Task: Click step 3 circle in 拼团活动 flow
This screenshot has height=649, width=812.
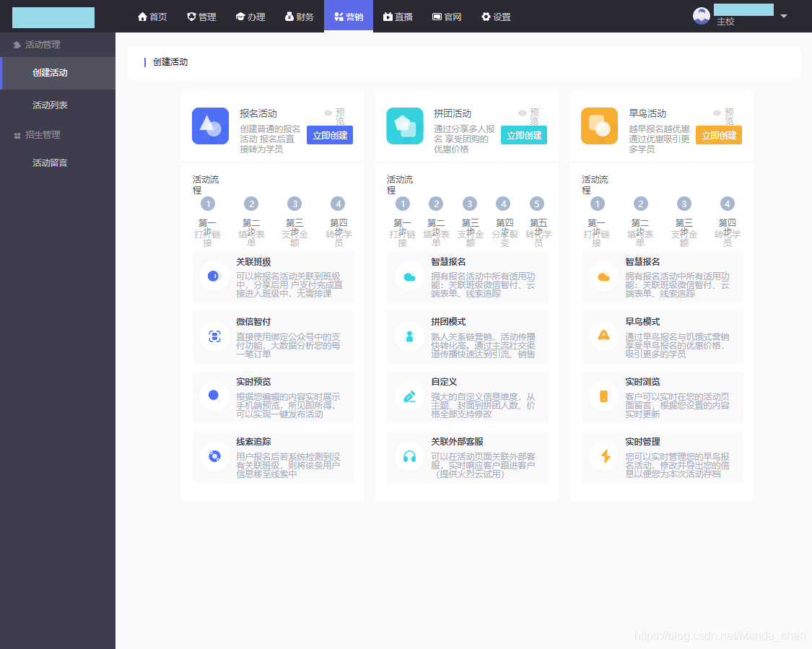Action: (x=470, y=204)
